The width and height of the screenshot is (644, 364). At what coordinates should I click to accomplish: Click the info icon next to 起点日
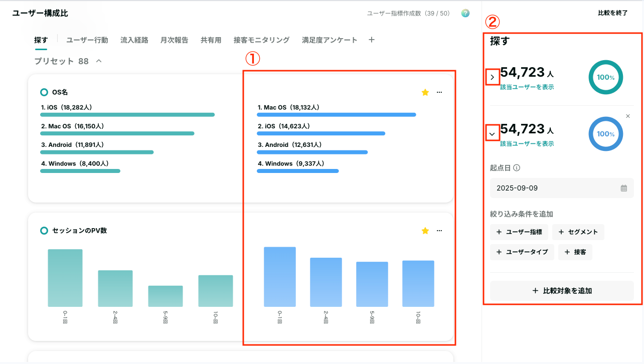[x=517, y=168]
